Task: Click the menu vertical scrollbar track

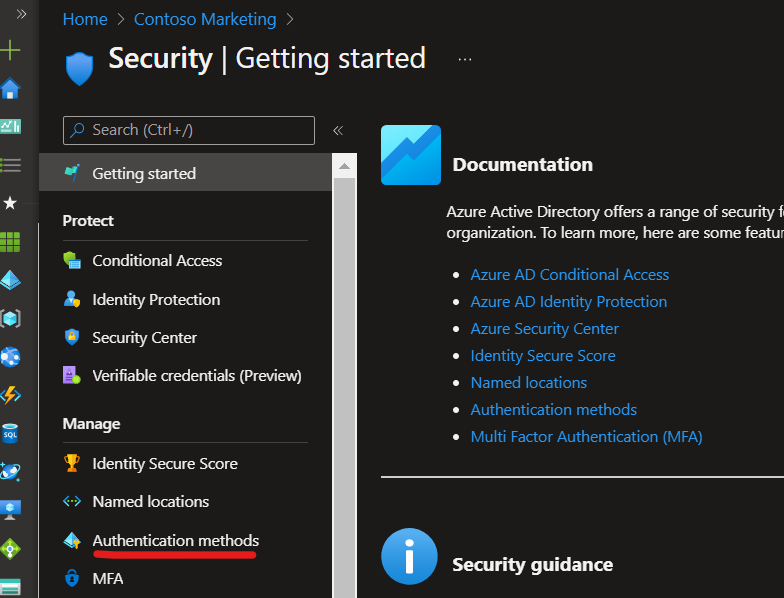Action: point(344,388)
